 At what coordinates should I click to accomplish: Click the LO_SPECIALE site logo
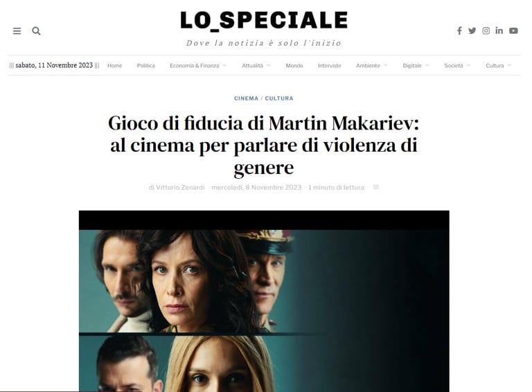point(264,20)
